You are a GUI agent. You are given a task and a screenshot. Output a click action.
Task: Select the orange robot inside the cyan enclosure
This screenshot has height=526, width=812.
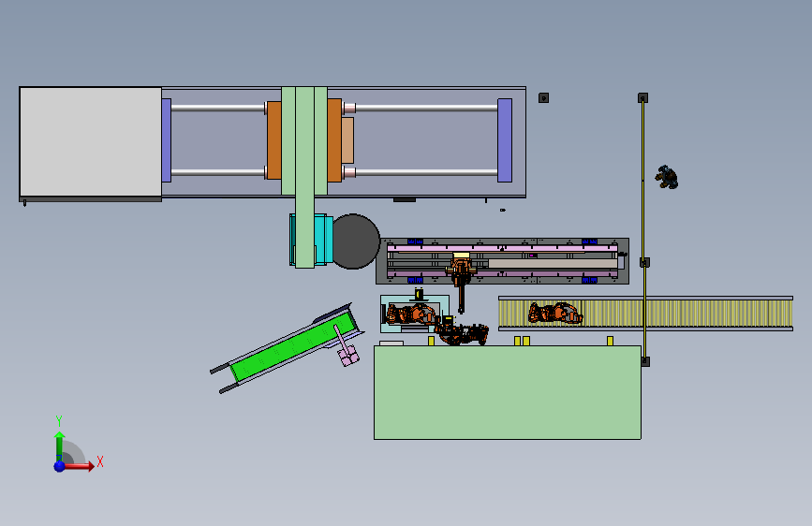(x=411, y=314)
